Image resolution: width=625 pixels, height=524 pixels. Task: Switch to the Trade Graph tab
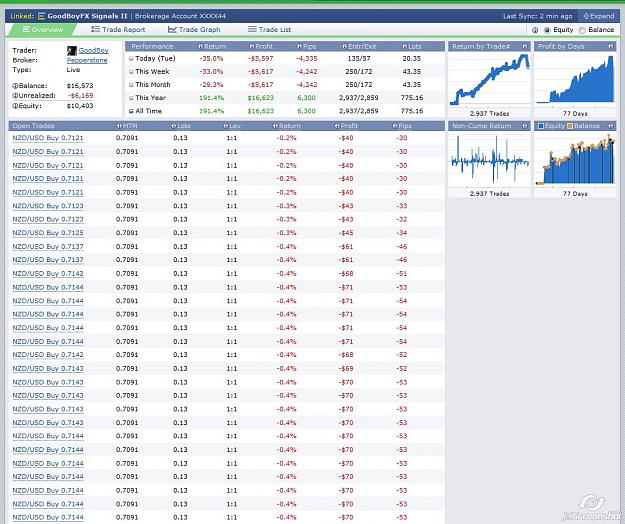click(x=194, y=29)
